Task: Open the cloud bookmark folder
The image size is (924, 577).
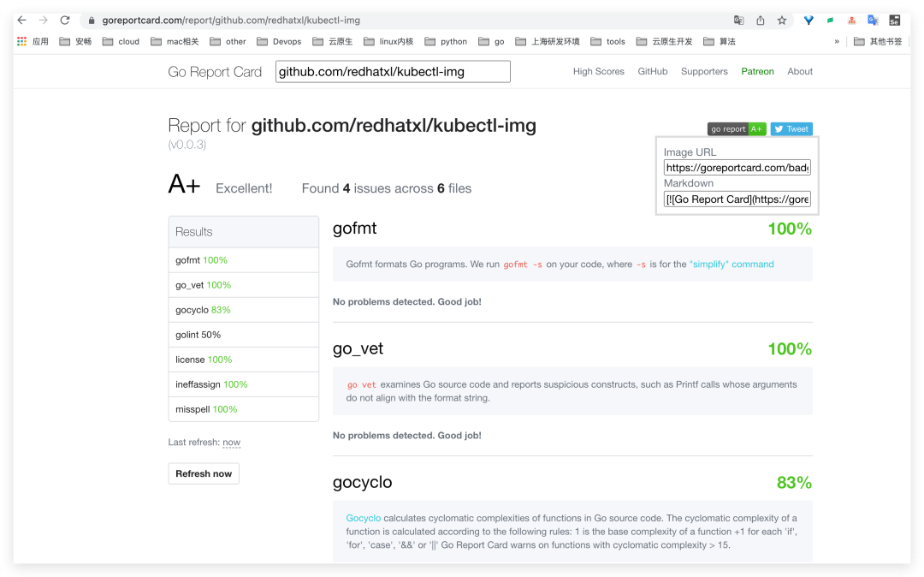Action: click(121, 41)
